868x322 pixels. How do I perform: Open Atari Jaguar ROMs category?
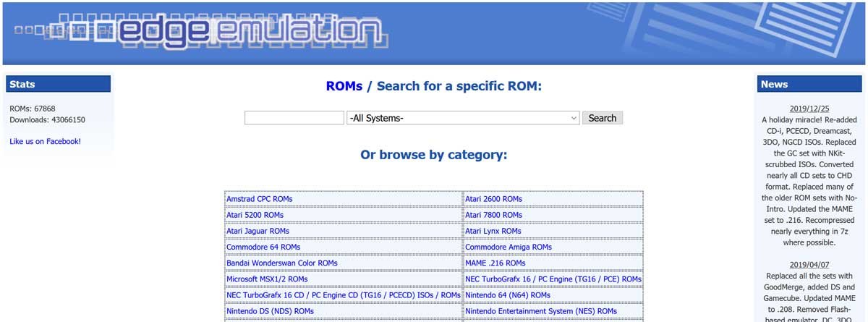[258, 231]
